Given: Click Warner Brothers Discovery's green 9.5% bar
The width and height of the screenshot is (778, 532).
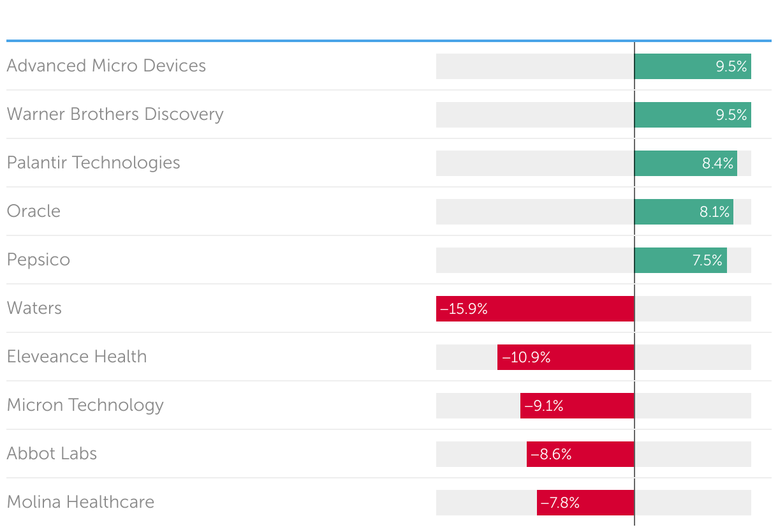Looking at the screenshot, I should pyautogui.click(x=693, y=115).
